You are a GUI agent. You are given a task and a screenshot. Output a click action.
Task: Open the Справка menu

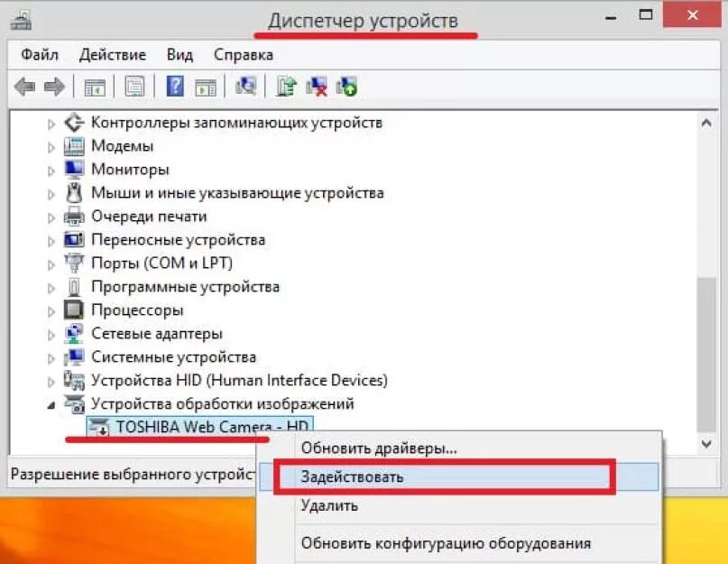pyautogui.click(x=244, y=55)
